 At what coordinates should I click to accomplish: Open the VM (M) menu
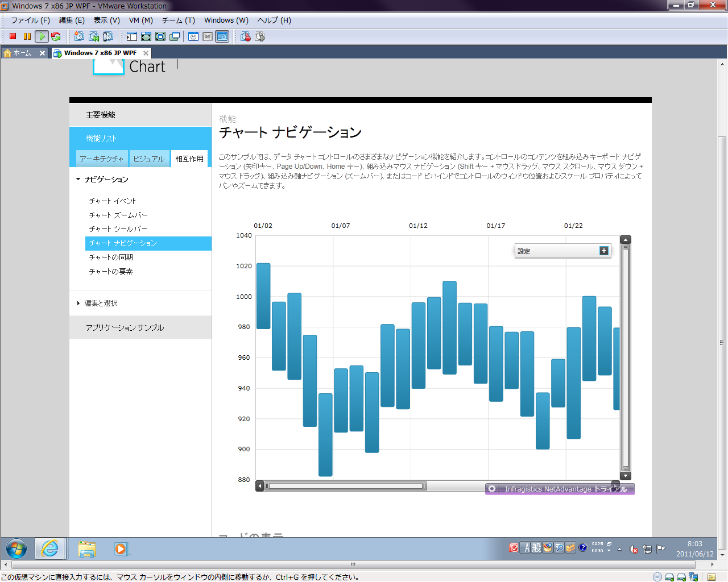[x=141, y=20]
